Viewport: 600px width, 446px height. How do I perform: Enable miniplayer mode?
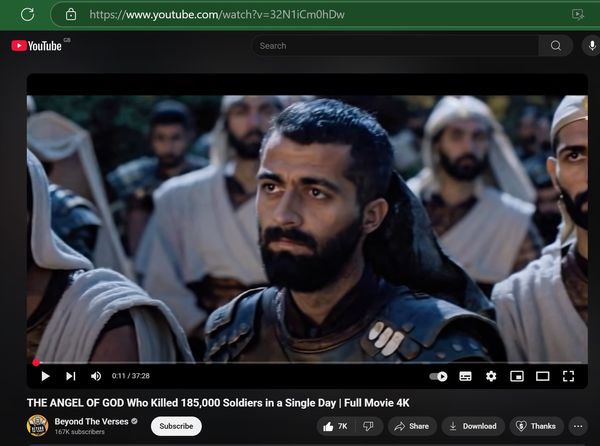point(517,376)
